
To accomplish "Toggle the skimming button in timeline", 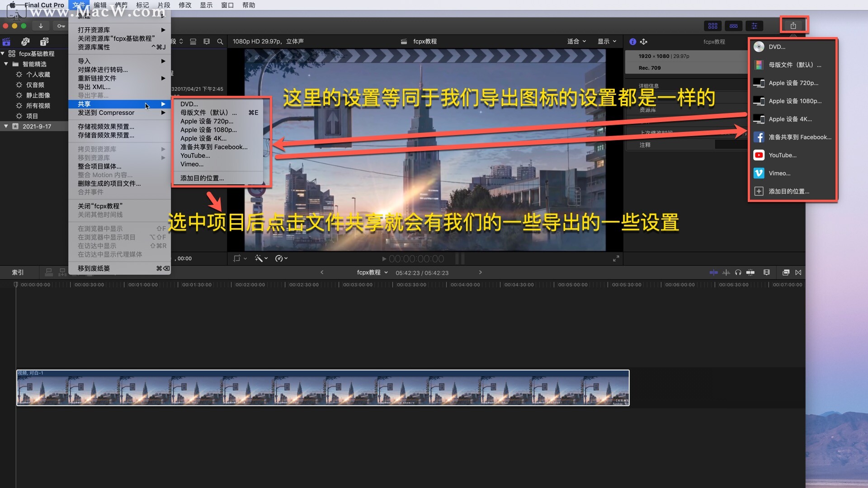I will coord(713,272).
